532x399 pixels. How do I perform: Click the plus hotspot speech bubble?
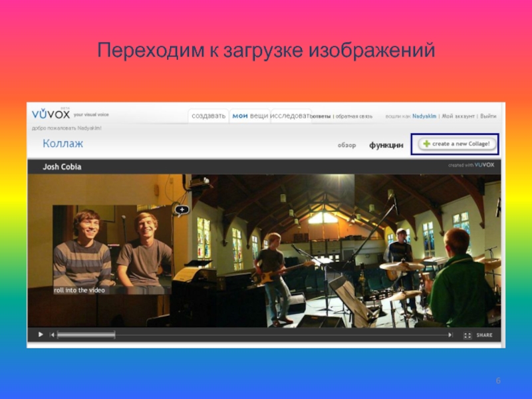[x=182, y=210]
